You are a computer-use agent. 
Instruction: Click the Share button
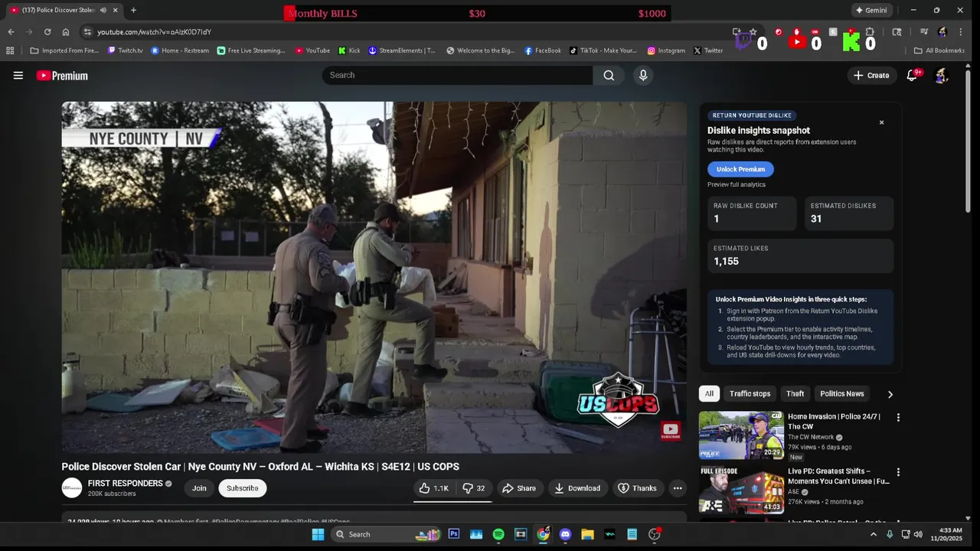[519, 488]
